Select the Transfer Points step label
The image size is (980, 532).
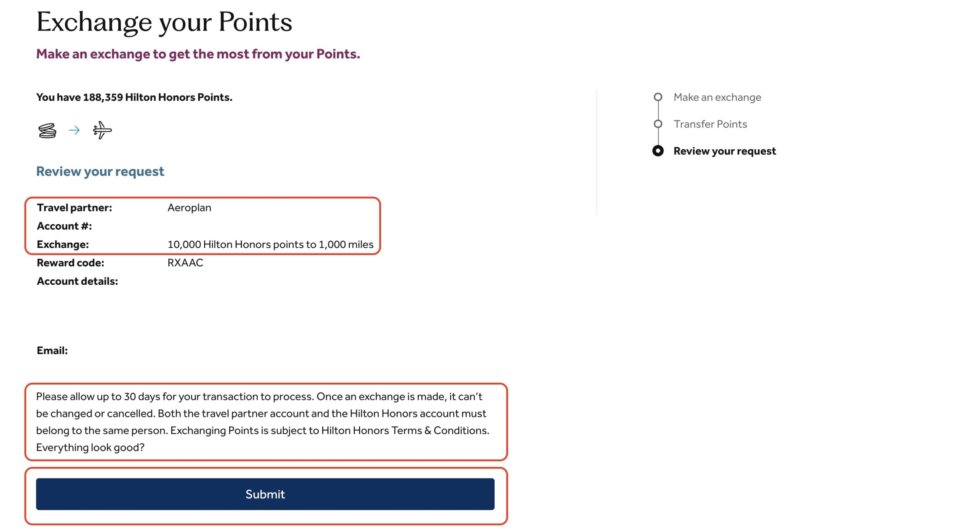click(x=710, y=124)
